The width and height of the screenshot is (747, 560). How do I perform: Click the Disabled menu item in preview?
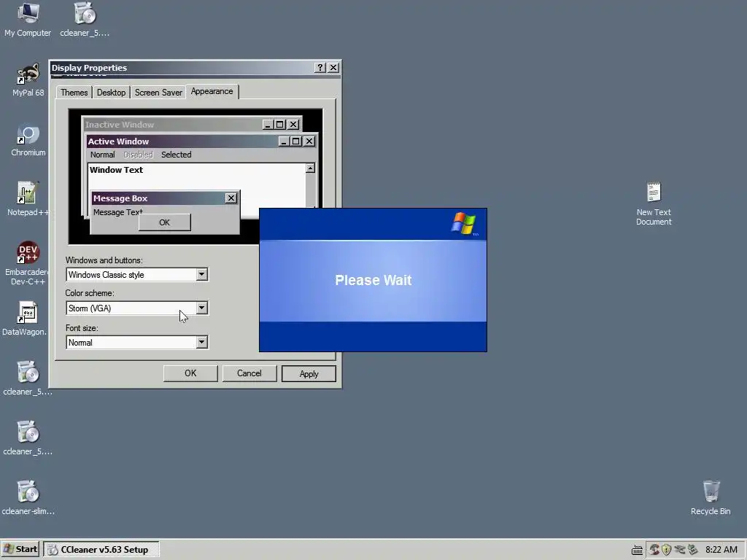[138, 155]
